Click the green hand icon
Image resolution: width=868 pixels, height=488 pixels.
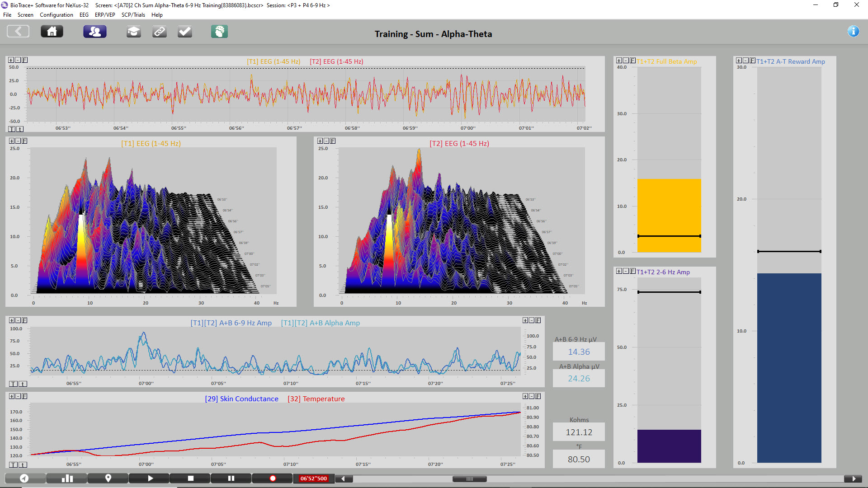(x=219, y=32)
